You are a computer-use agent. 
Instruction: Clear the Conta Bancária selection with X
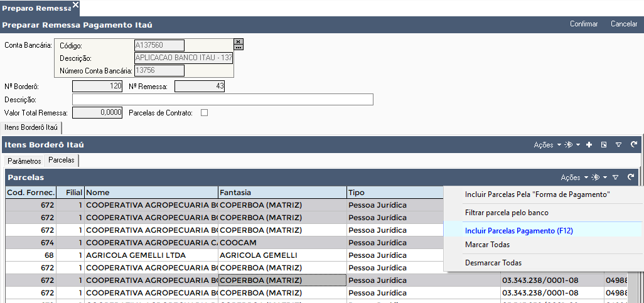(x=239, y=41)
